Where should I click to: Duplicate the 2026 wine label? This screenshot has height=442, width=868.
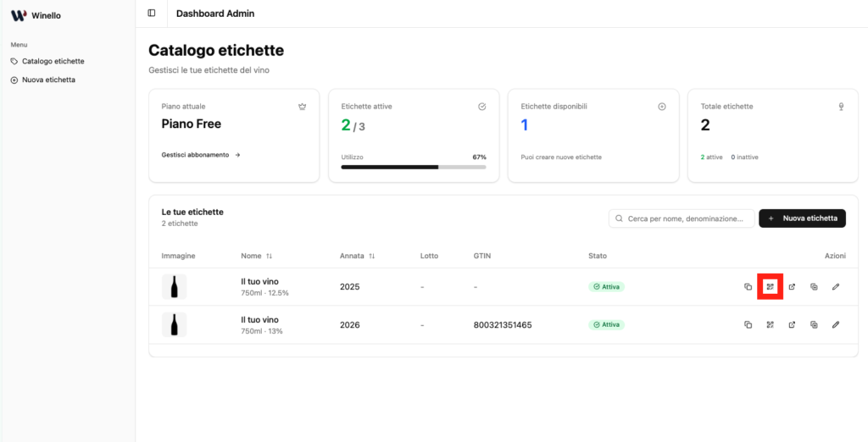click(814, 324)
